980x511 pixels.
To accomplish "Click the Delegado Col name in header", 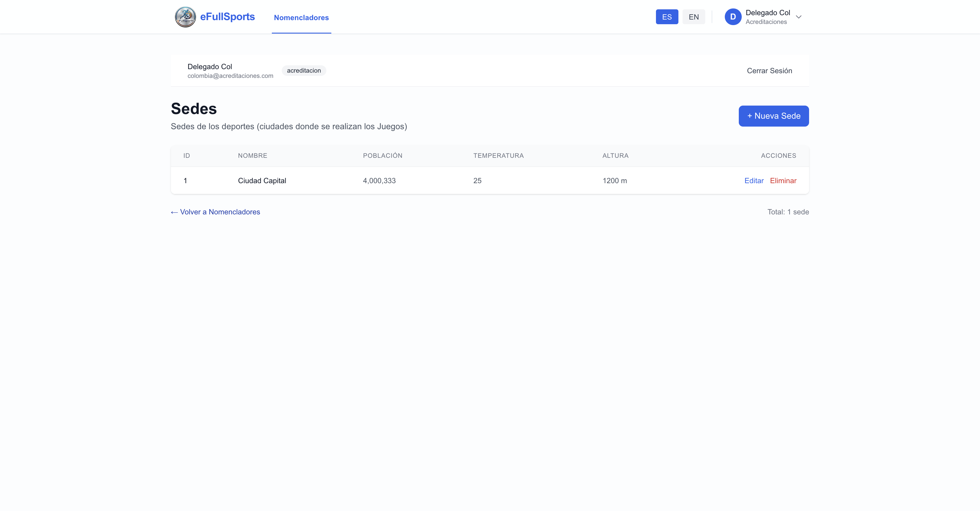I will tap(767, 13).
